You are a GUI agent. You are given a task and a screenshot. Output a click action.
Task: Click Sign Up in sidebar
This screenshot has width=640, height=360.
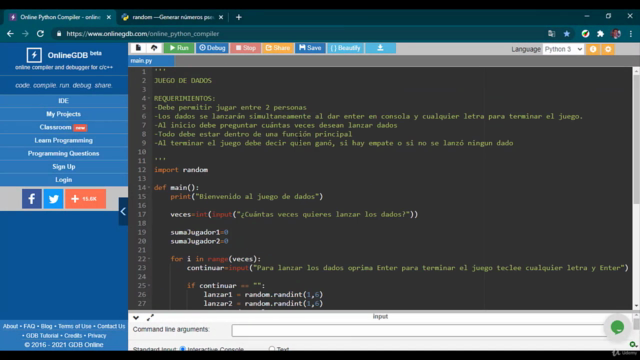64,167
